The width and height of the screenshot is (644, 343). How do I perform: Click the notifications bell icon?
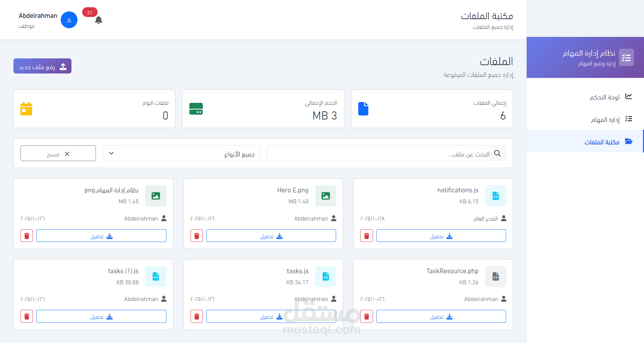[98, 20]
